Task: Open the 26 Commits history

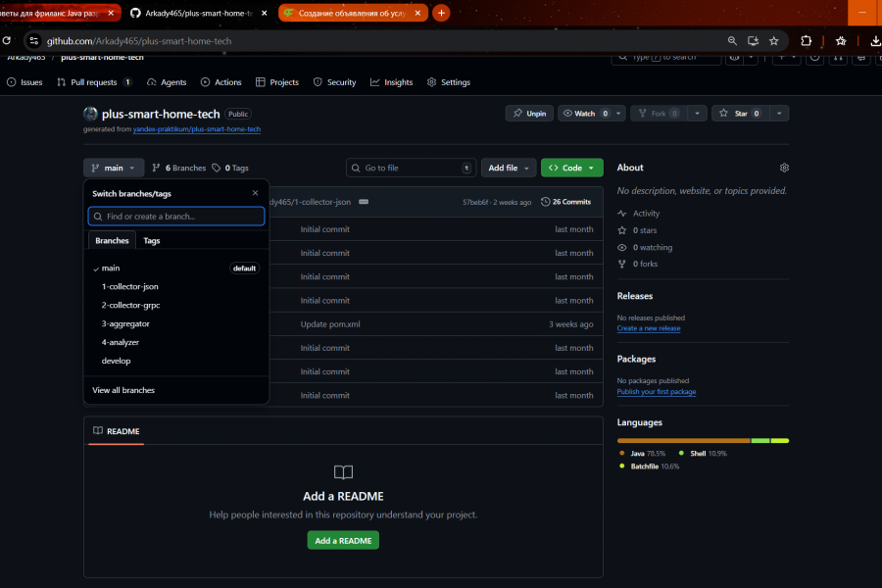Action: coord(565,202)
